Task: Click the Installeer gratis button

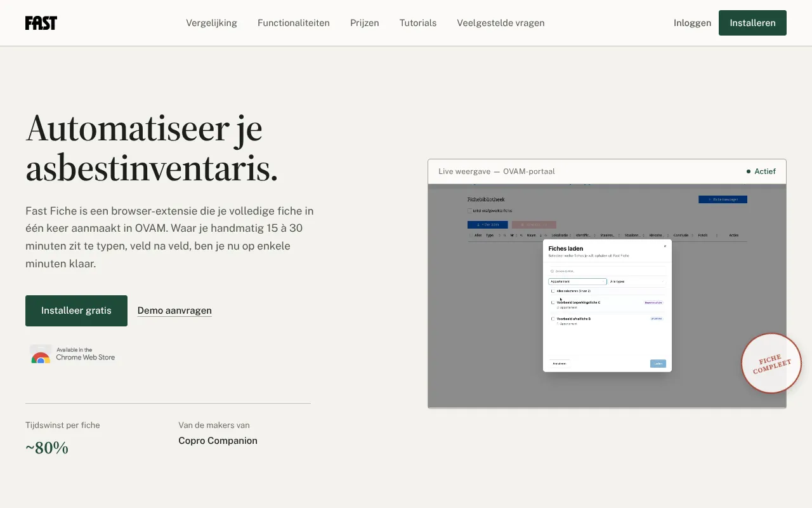Action: click(76, 311)
